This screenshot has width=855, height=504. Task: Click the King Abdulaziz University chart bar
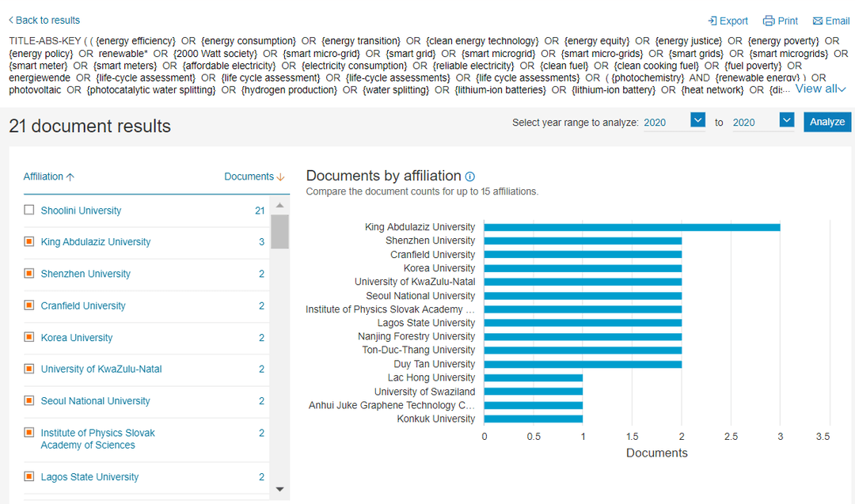632,227
